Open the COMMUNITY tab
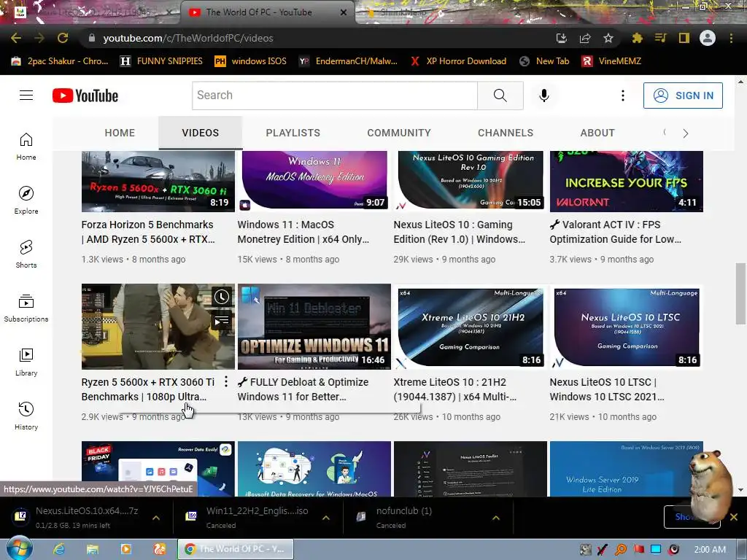Image resolution: width=747 pixels, height=560 pixels. (x=399, y=133)
